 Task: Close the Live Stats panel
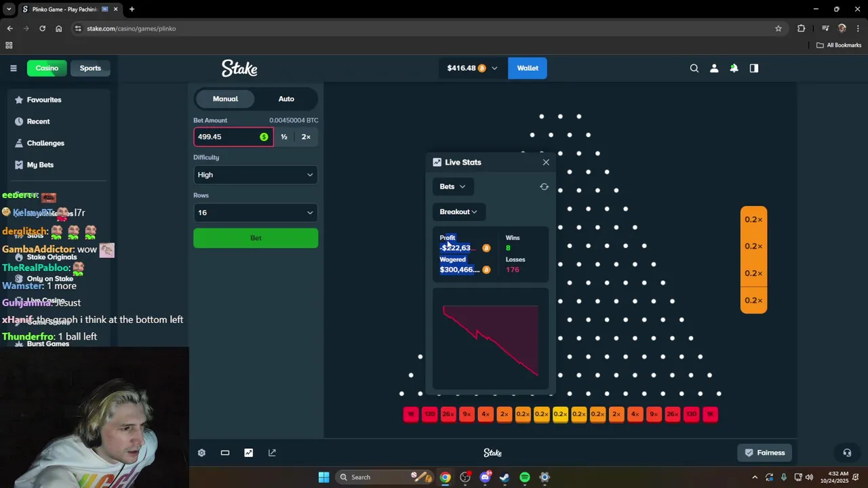point(546,162)
